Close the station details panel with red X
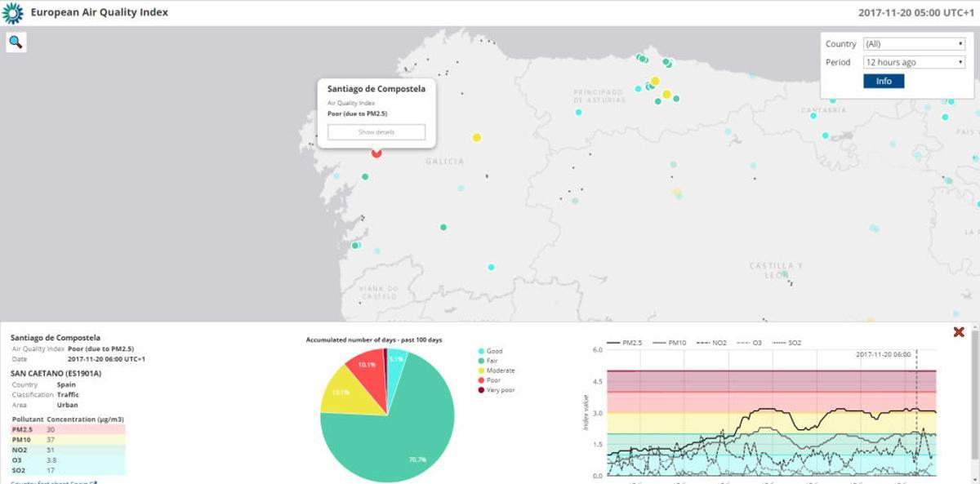 coord(959,331)
